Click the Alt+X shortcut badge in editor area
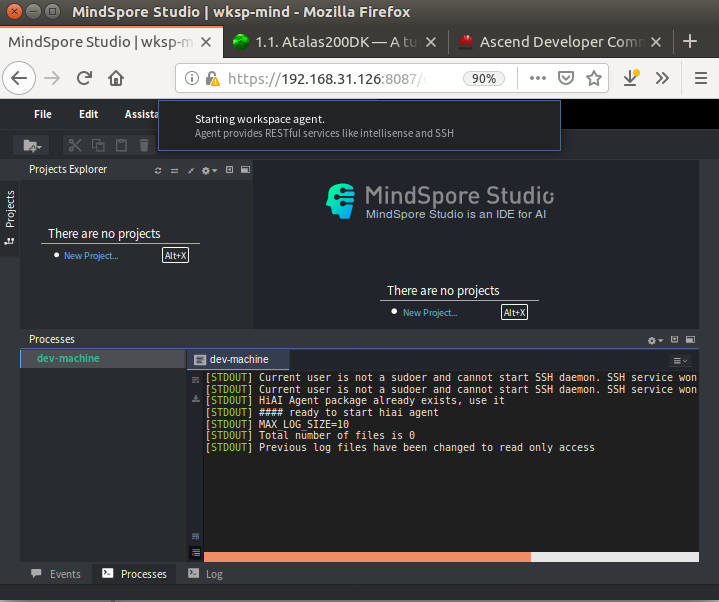The image size is (719, 602). [514, 312]
